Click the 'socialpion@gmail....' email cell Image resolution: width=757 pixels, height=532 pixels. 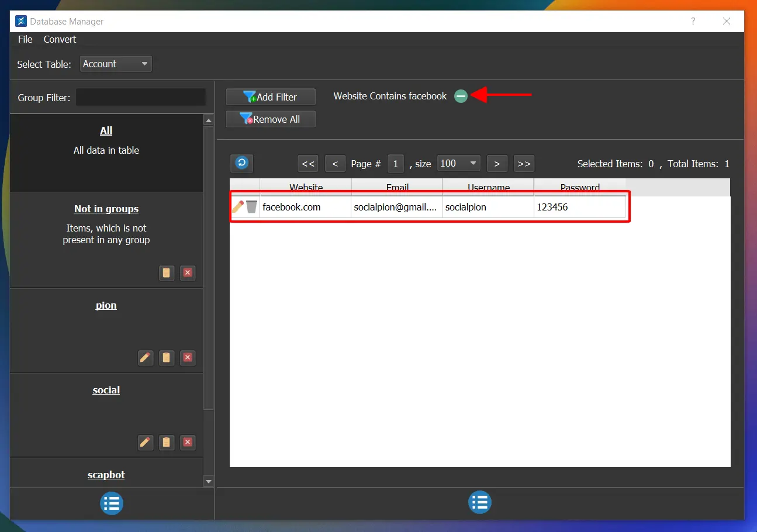tap(397, 207)
